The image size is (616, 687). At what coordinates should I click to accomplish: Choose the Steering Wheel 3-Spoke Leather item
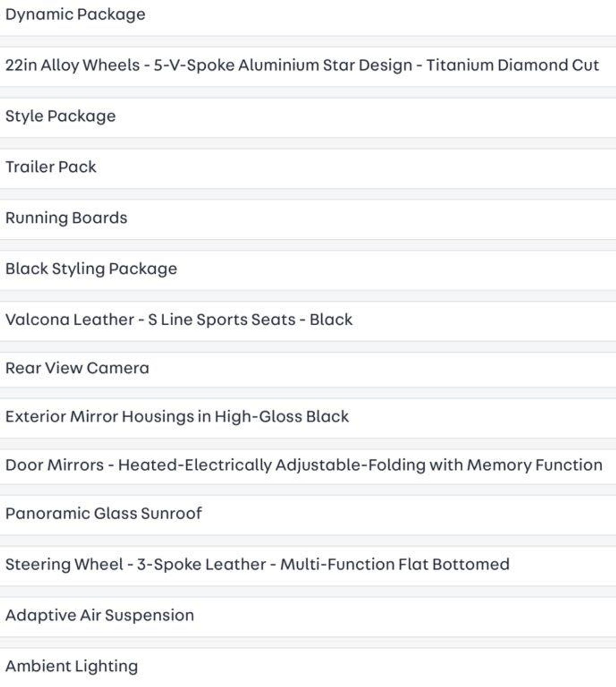[257, 565]
